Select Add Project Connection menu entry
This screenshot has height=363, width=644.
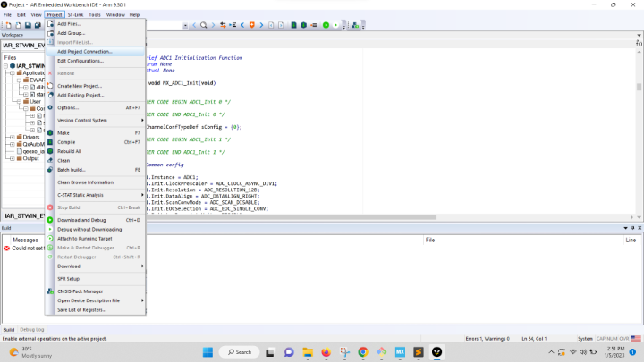click(96, 52)
